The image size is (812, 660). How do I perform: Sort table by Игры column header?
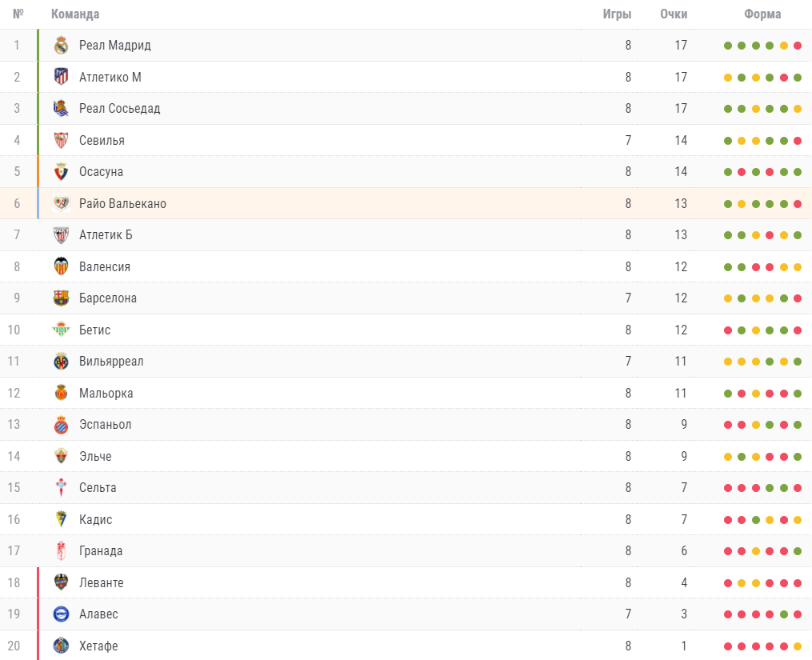[618, 14]
